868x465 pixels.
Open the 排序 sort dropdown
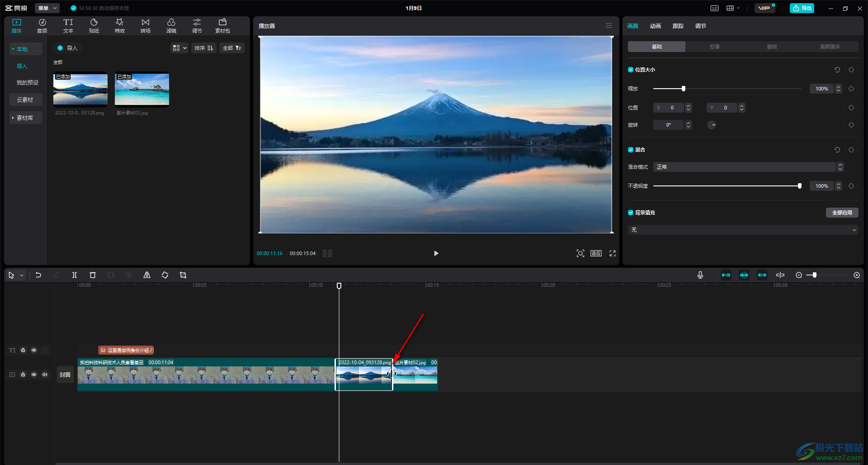point(204,48)
